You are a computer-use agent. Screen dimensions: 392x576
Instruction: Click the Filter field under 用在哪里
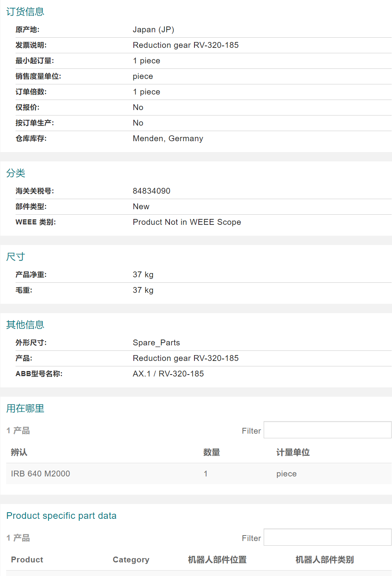click(327, 430)
